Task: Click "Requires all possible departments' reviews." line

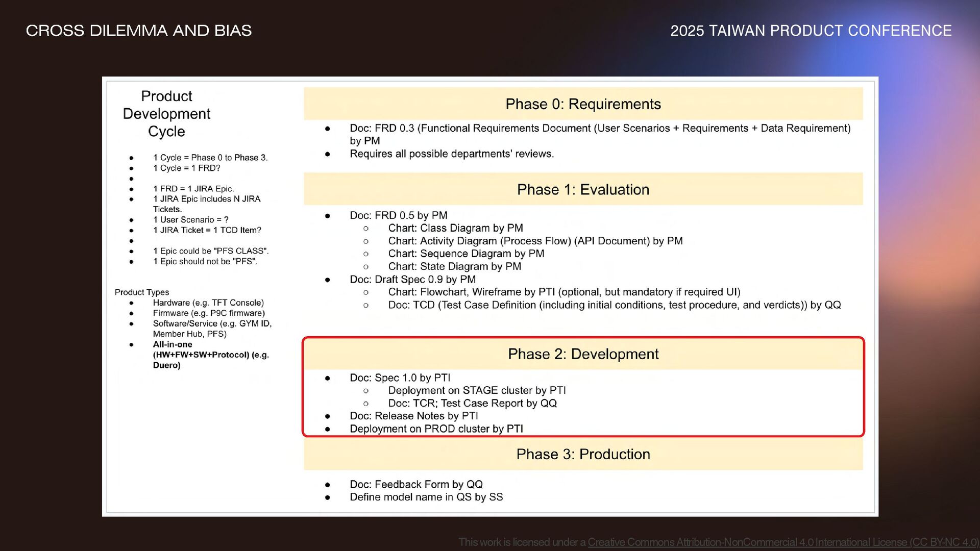Action: [452, 154]
